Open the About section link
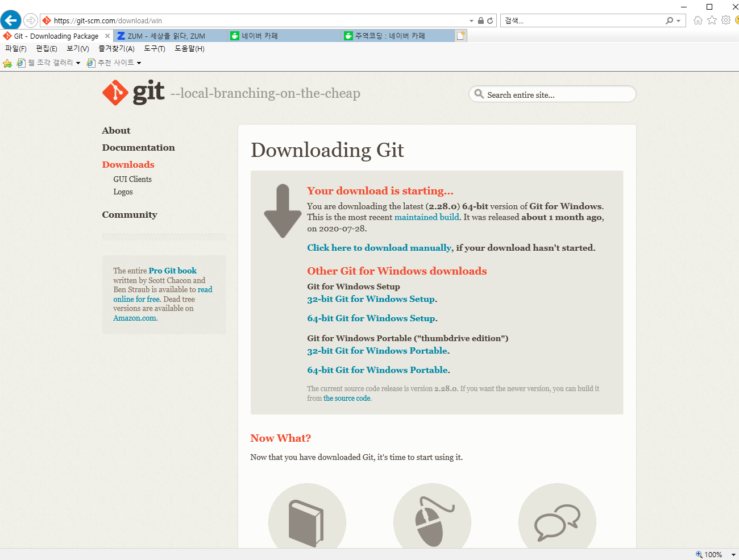The image size is (739, 560). [116, 130]
